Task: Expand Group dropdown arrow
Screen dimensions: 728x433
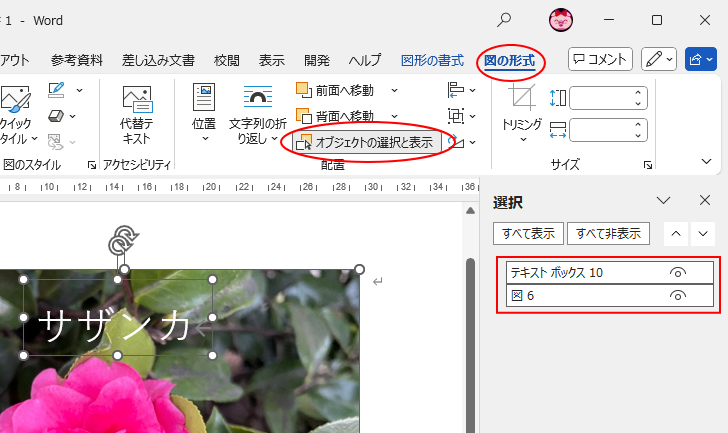Action: click(x=473, y=116)
